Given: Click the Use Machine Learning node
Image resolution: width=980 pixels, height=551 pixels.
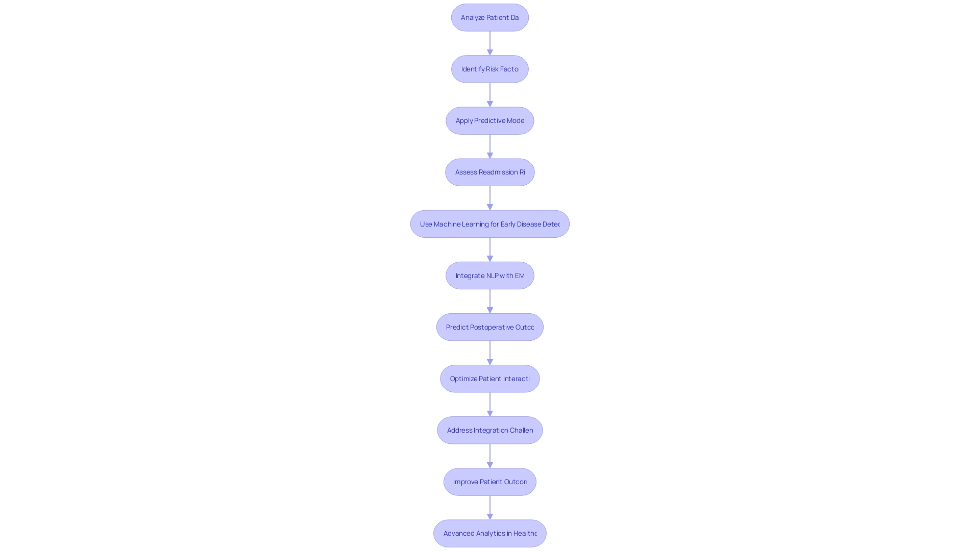Looking at the screenshot, I should point(490,223).
